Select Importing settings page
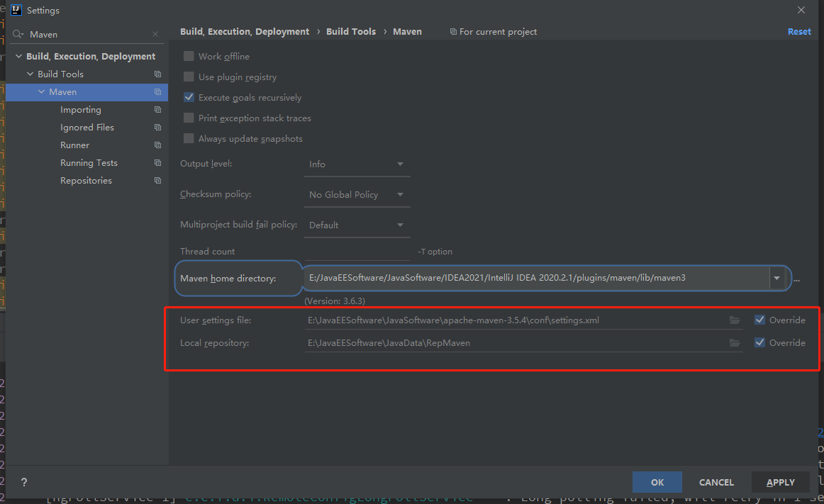Screen dimensions: 824x504 [80, 110]
